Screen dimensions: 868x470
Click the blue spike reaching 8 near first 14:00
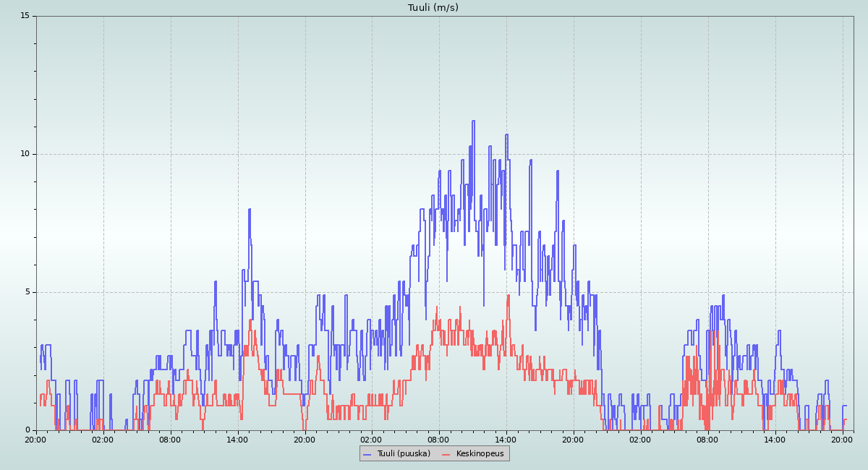(249, 210)
